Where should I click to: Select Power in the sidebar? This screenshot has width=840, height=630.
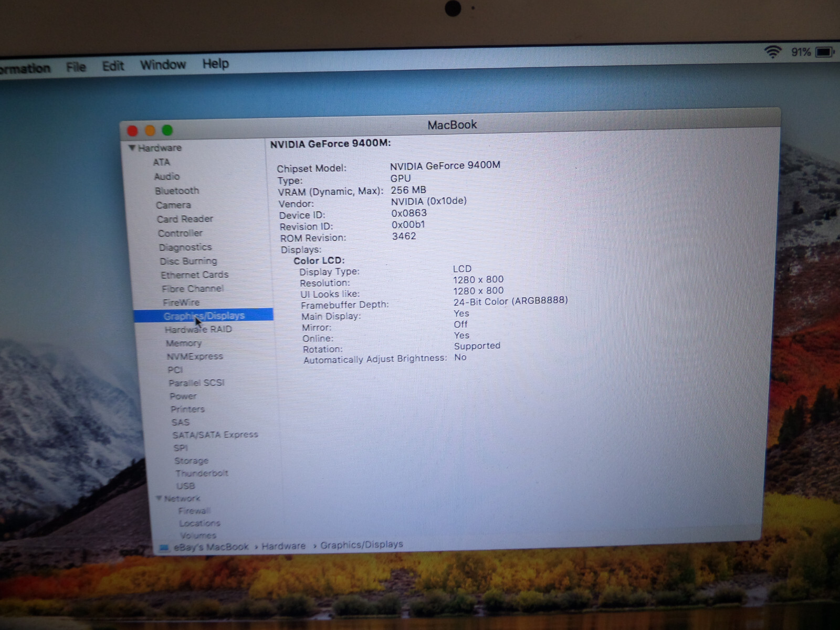(x=183, y=396)
